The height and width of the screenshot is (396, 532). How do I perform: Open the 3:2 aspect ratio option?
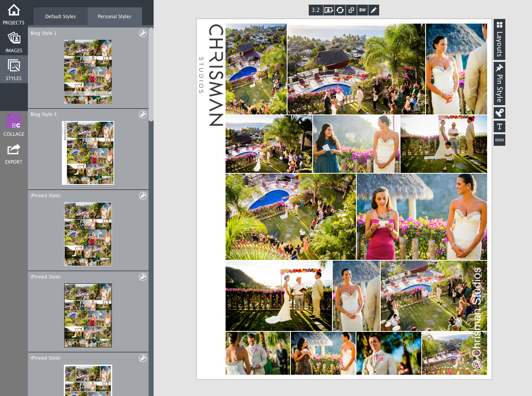pyautogui.click(x=316, y=10)
